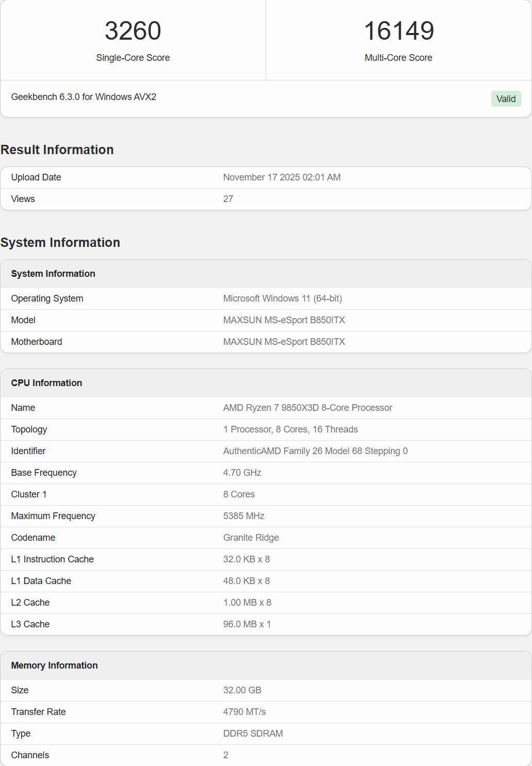Screen dimensions: 532x766
Task: Click the Motherboard value MAXSUN MS-eSport B850ITX
Action: tap(284, 342)
